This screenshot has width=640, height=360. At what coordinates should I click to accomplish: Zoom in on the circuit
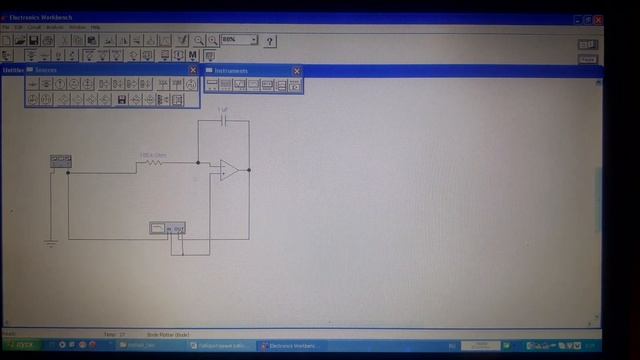tap(213, 40)
